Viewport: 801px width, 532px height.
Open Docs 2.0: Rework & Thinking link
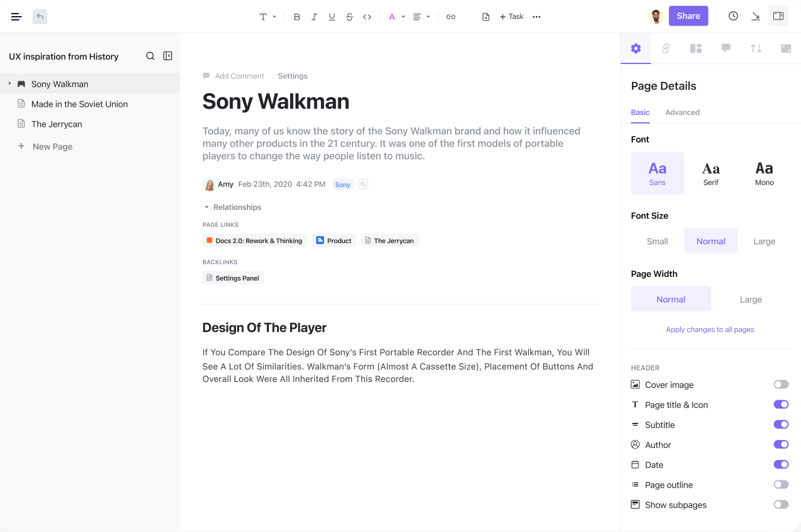coord(255,240)
